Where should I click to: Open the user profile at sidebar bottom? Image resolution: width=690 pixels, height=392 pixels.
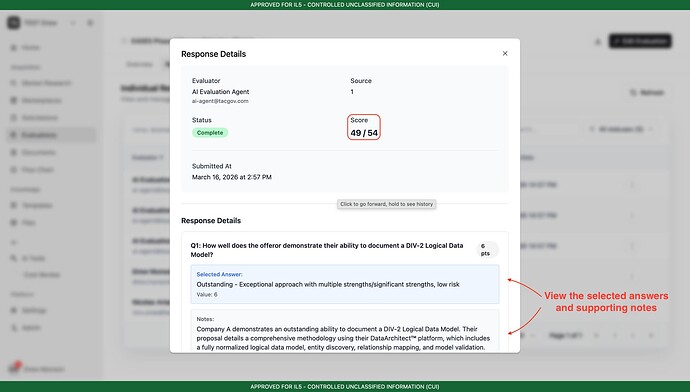tap(37, 369)
